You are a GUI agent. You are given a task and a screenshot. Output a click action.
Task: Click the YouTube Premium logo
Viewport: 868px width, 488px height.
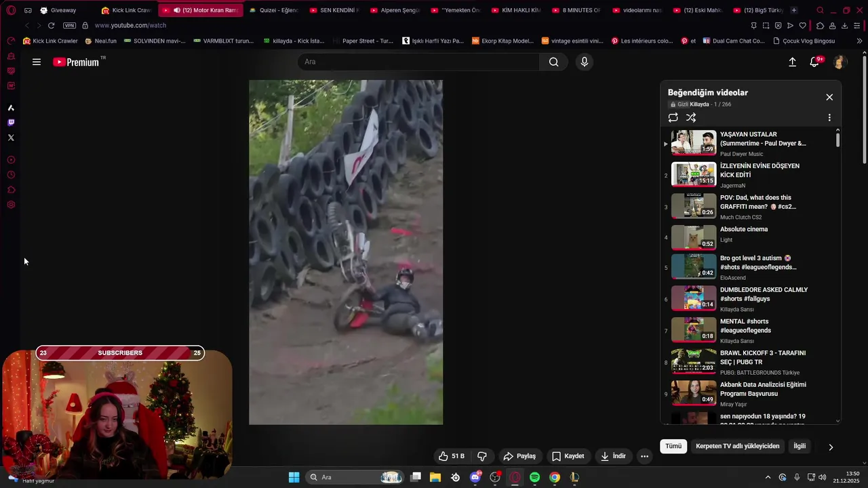[x=77, y=62]
